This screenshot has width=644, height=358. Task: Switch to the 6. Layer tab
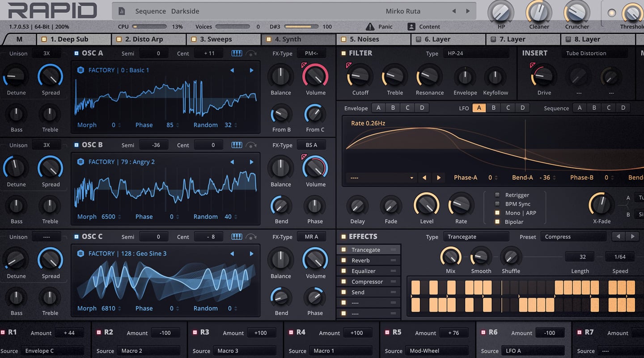coord(449,39)
